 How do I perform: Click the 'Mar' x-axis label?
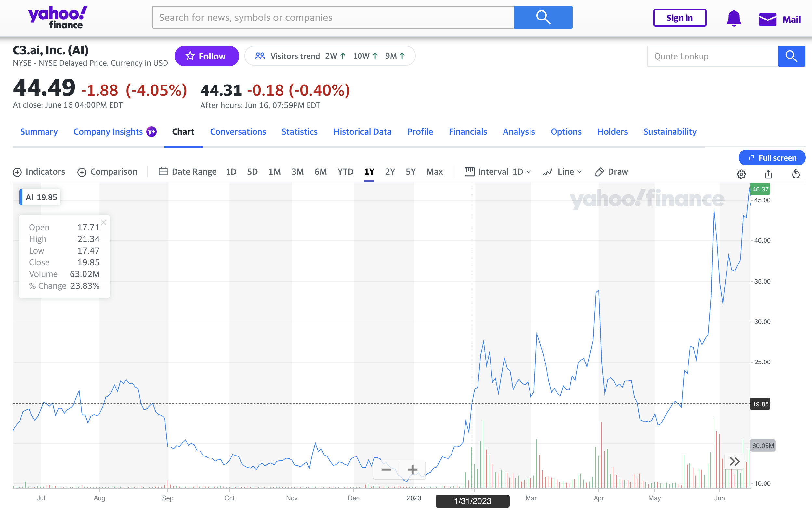[531, 498]
